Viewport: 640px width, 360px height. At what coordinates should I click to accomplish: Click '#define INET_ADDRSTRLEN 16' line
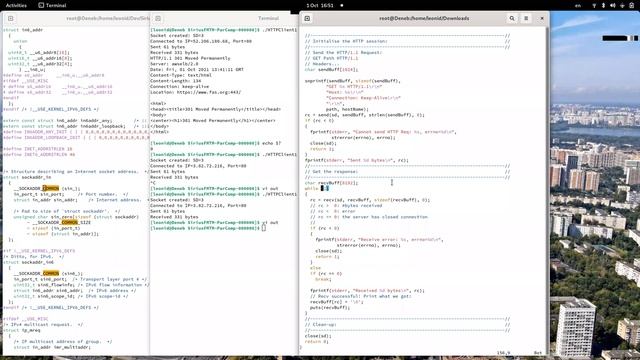tap(38, 149)
